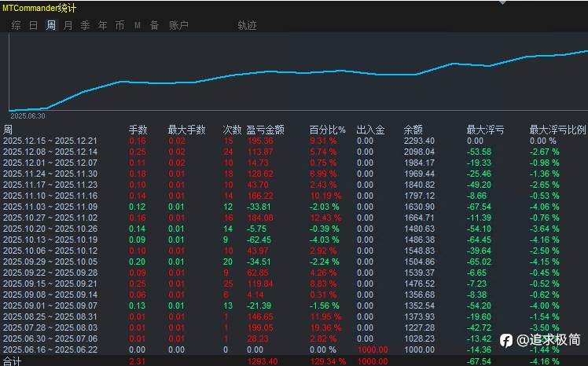Click profit amount 146.65
Viewport: 588px width, 366px height.
pyautogui.click(x=260, y=317)
